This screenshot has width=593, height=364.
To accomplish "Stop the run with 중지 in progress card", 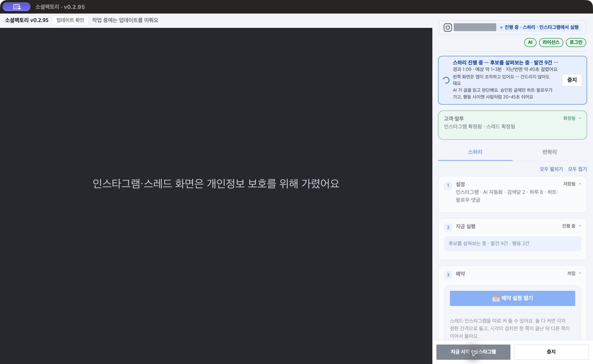I will tap(572, 80).
